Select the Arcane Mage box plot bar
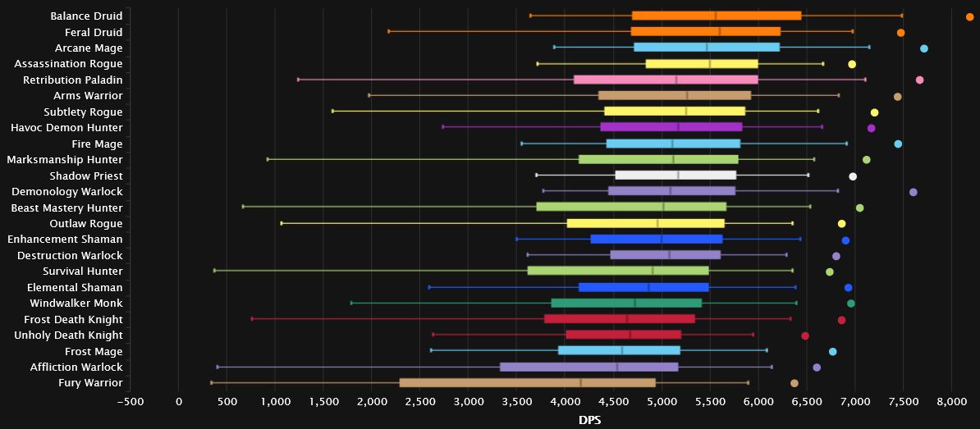This screenshot has height=429, width=980. click(706, 48)
